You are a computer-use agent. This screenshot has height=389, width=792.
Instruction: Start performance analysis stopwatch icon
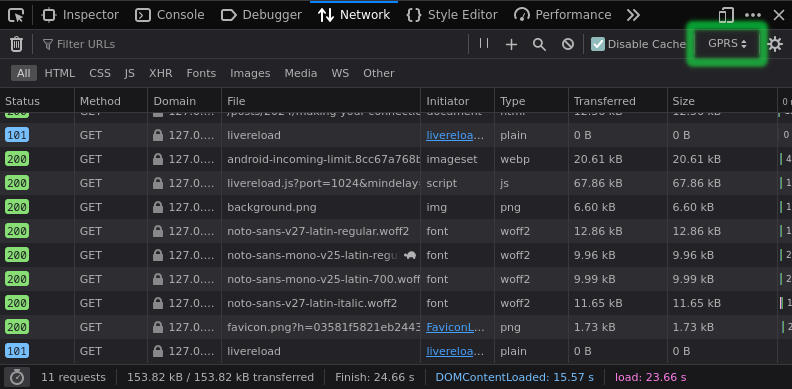click(x=17, y=377)
